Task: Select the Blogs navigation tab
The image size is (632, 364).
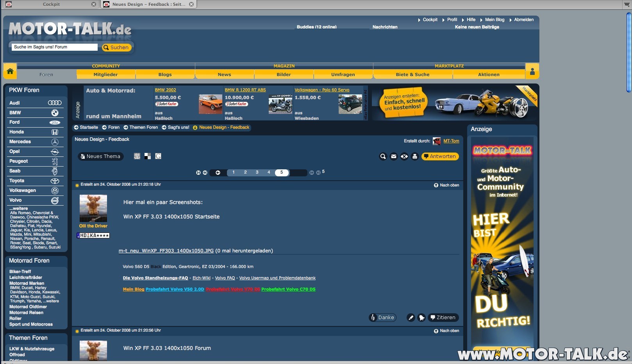Action: click(165, 75)
